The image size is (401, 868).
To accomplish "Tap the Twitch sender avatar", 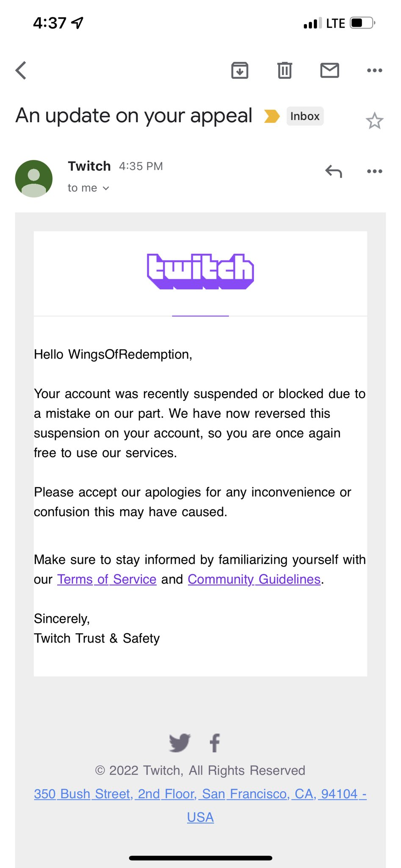I will point(34,178).
